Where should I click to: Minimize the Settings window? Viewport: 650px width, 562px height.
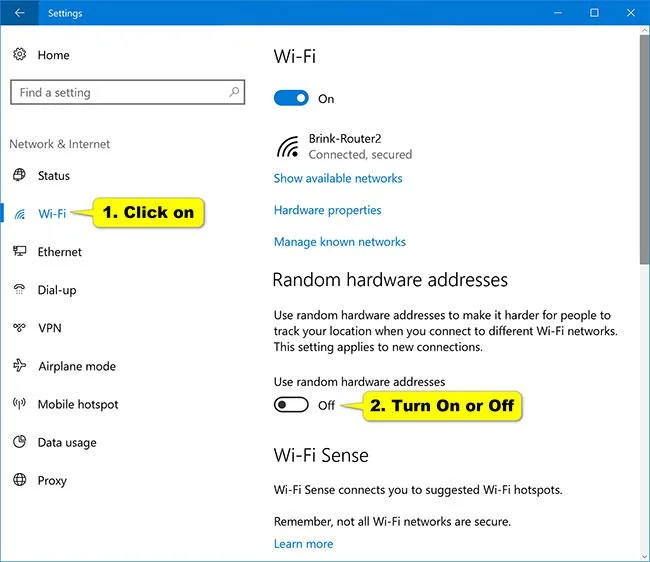[558, 13]
